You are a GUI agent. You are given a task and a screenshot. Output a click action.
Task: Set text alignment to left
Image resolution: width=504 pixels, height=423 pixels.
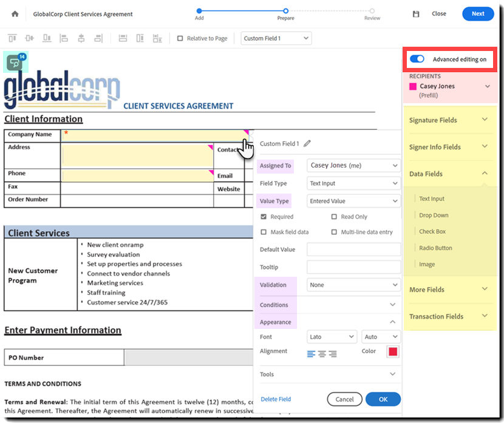coord(311,354)
